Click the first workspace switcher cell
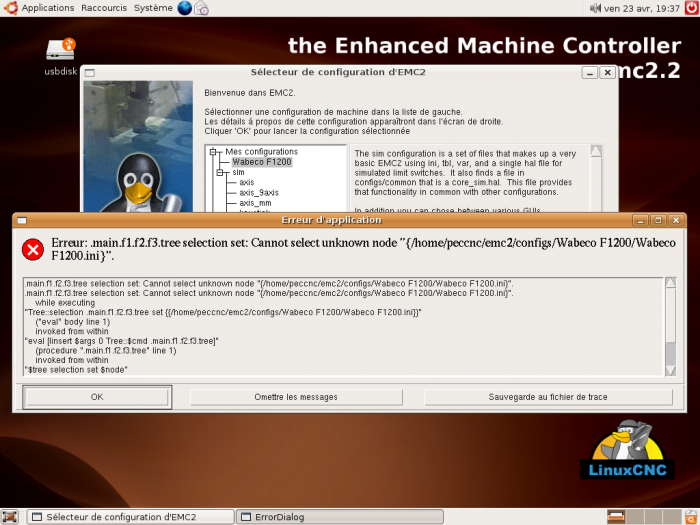The width and height of the screenshot is (700, 525). click(x=616, y=517)
